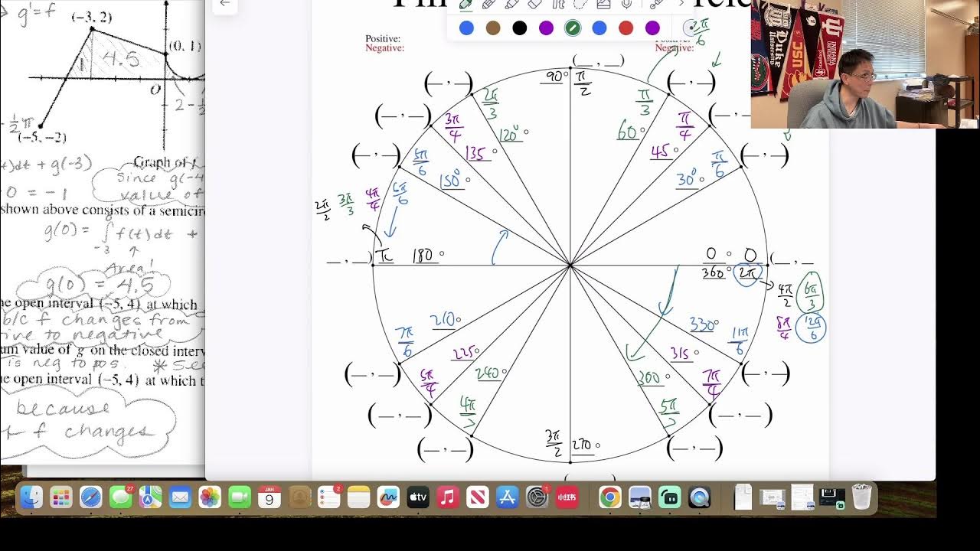Click the presenter webcam video thumbnail
Image resolution: width=980 pixels, height=551 pixels.
coord(865,64)
